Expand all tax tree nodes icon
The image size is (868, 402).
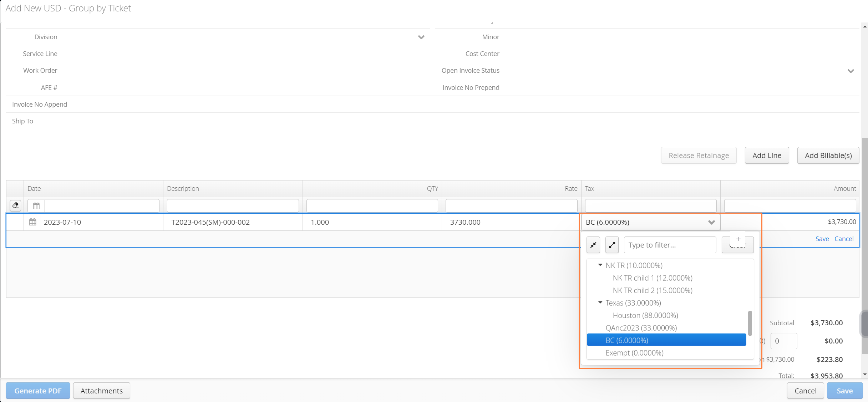pyautogui.click(x=612, y=245)
